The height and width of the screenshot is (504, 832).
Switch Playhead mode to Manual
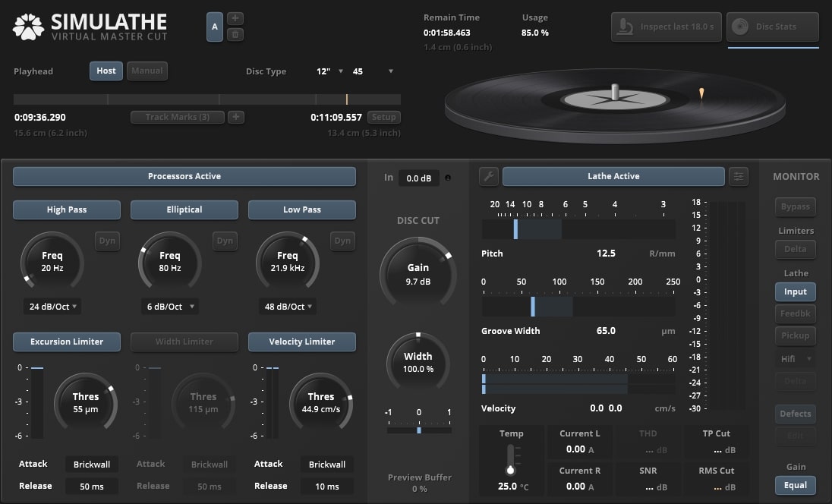point(147,71)
